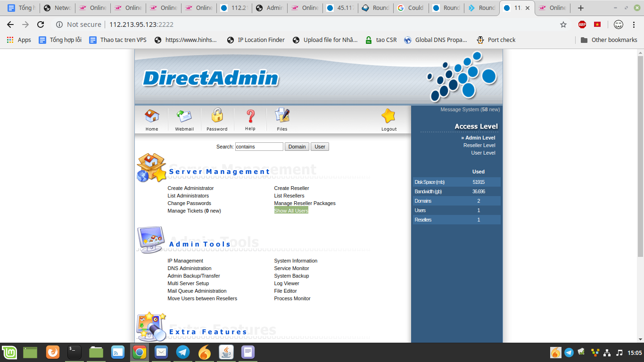The width and height of the screenshot is (644, 362).
Task: Switch to the 'Tổng h' browser tab
Action: [x=21, y=8]
